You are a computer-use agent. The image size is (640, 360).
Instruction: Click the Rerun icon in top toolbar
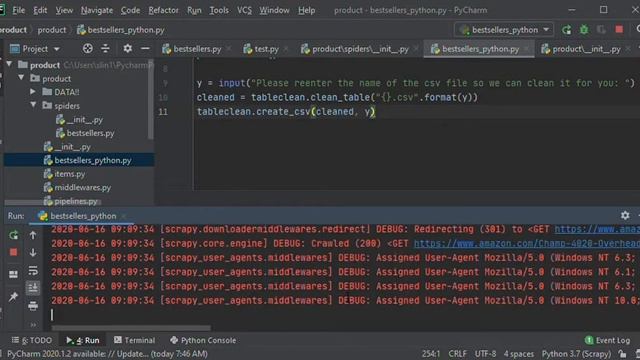[x=566, y=30]
